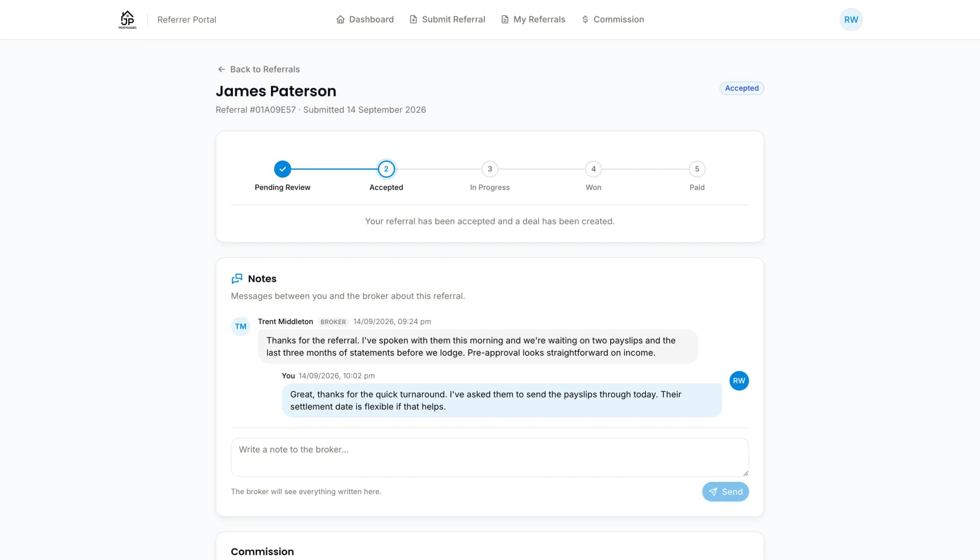Click the broker will see everything hint
Screen dimensions: 980x560
[x=306, y=492]
